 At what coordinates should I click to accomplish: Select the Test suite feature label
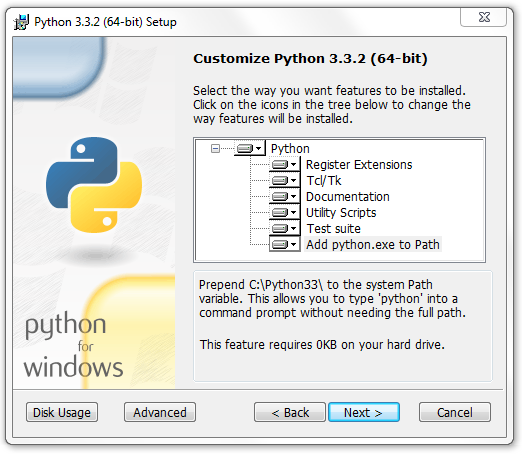point(333,229)
